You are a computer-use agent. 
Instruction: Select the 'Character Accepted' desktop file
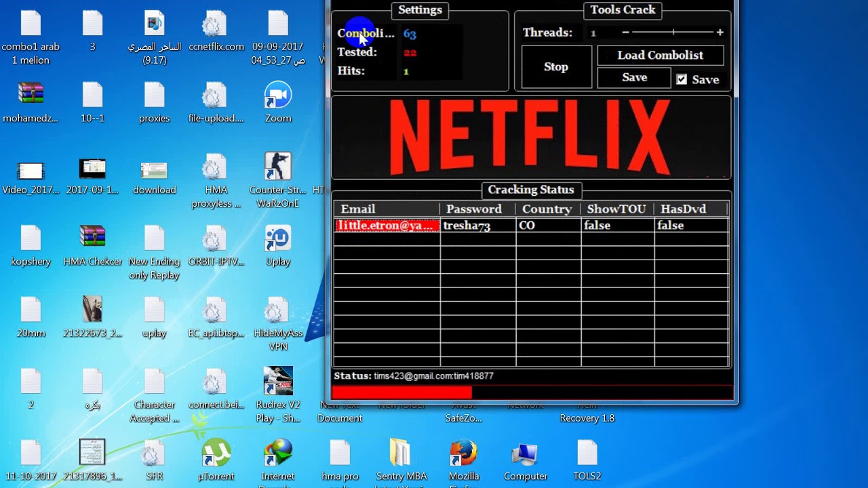(x=155, y=396)
